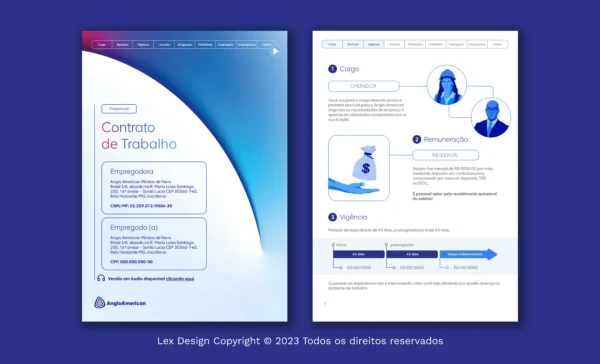Viewport: 600px width, 364px height.
Task: Click the Lex Design copyright footer text
Action: pyautogui.click(x=300, y=341)
